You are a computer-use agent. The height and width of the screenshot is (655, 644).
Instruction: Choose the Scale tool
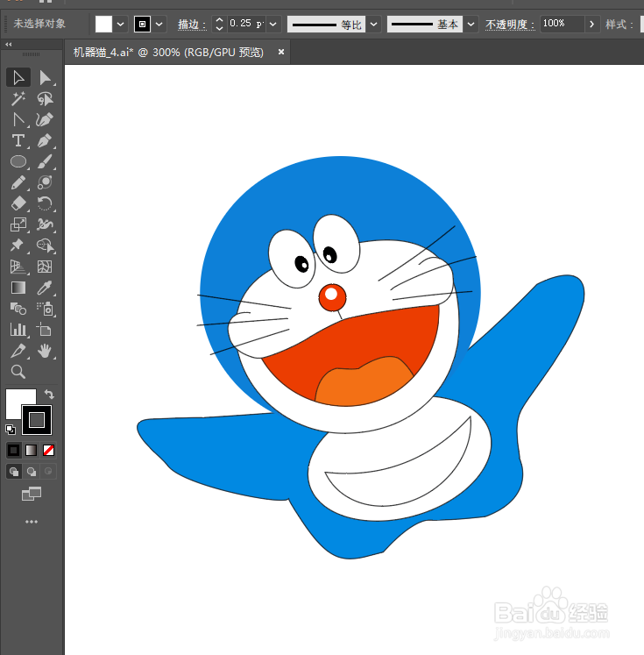(x=18, y=224)
